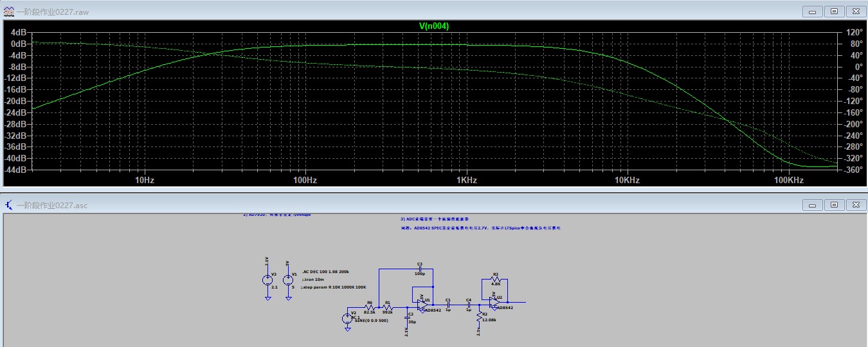Select the R3 4.8K feedback resistor

click(x=495, y=280)
